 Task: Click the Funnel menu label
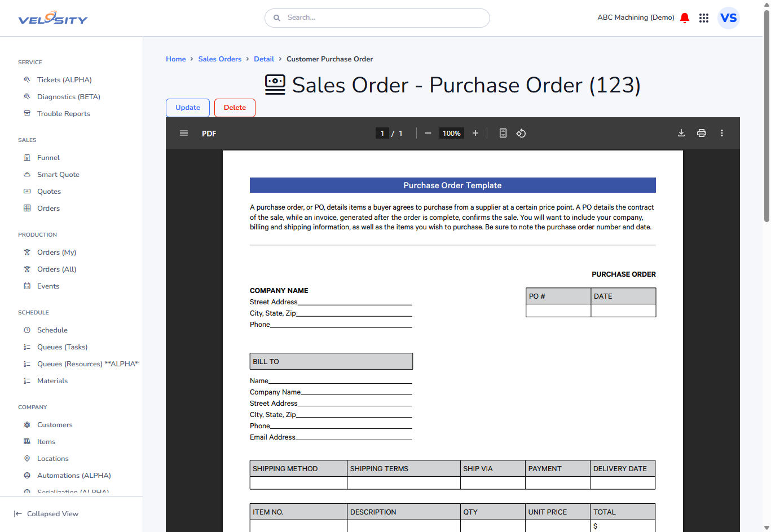(49, 158)
